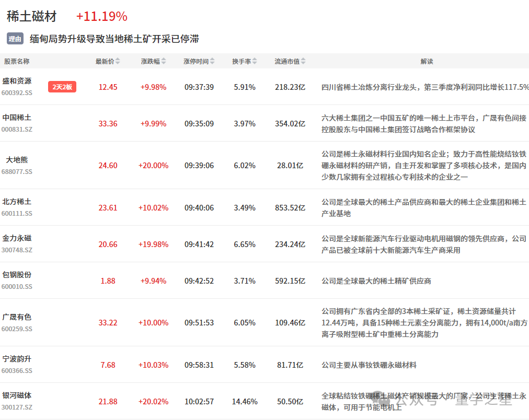Sort by 流通市值 column arrows
Viewport: 529px width, 420px height.
(x=303, y=61)
